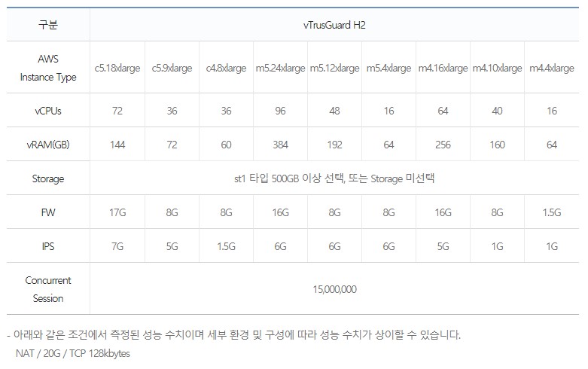
Task: Click the 'AWS Instance Type' row label
Action: point(48,68)
